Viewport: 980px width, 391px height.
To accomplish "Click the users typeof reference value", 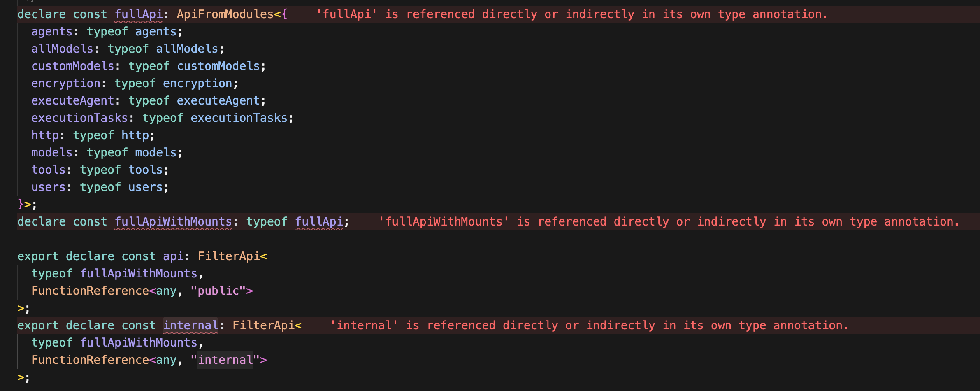I will (146, 187).
